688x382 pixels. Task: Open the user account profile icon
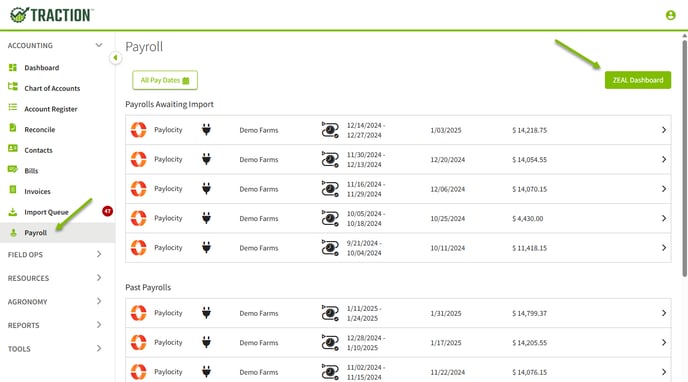pyautogui.click(x=670, y=15)
